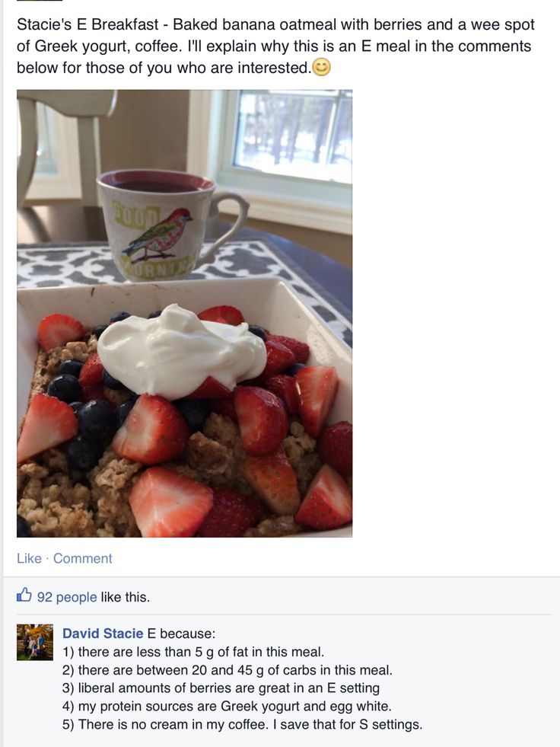
Task: Click comment line about 20 and 45 g carbs
Action: click(x=228, y=670)
